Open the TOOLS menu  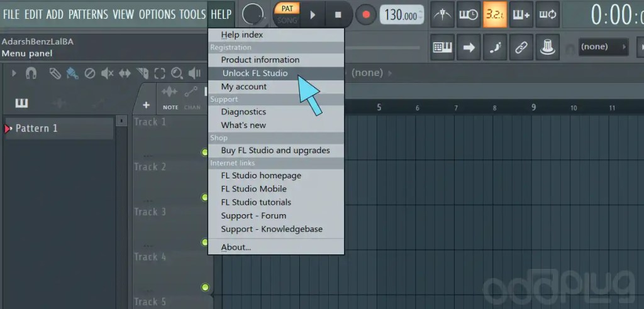pyautogui.click(x=192, y=14)
